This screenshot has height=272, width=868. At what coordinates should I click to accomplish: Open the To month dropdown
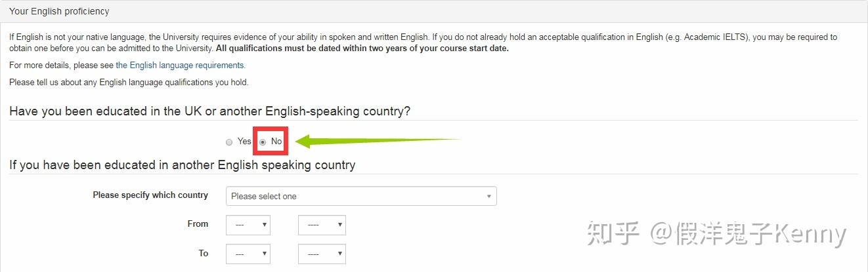tap(248, 254)
